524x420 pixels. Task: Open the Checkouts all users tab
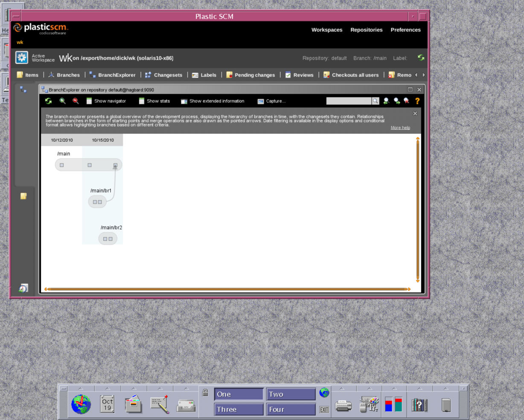(x=351, y=75)
